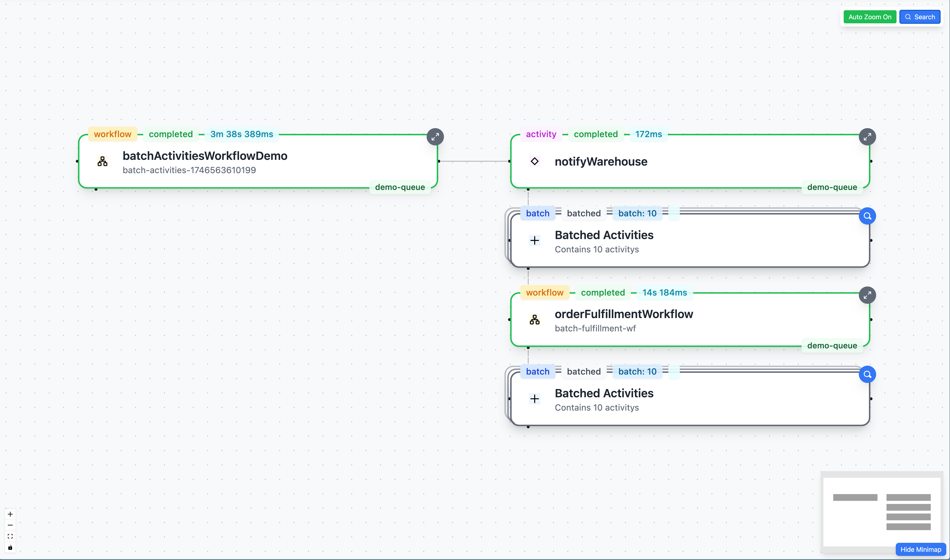Click the diamond activity icon on notifyWarehouse
Image resolution: width=950 pixels, height=560 pixels.
point(535,161)
